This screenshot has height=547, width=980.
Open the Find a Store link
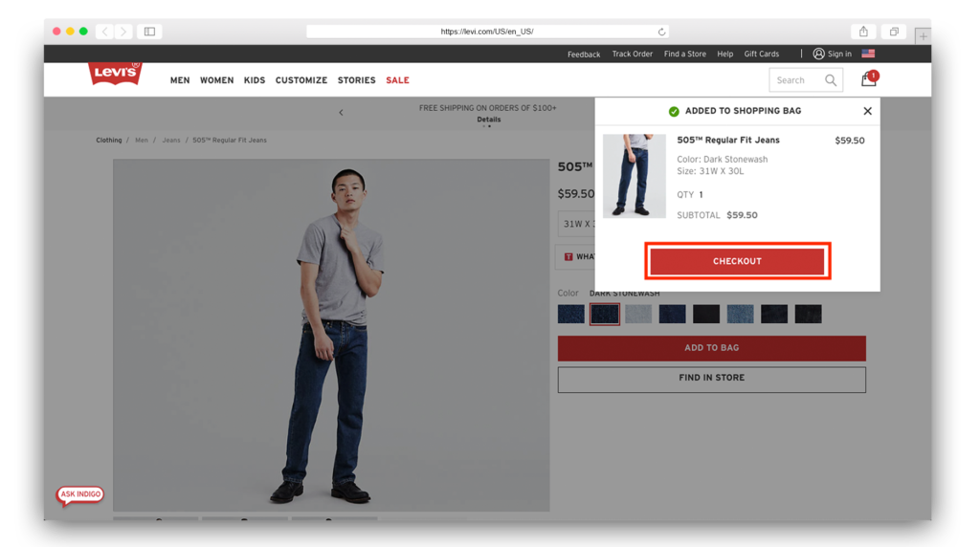tap(685, 54)
